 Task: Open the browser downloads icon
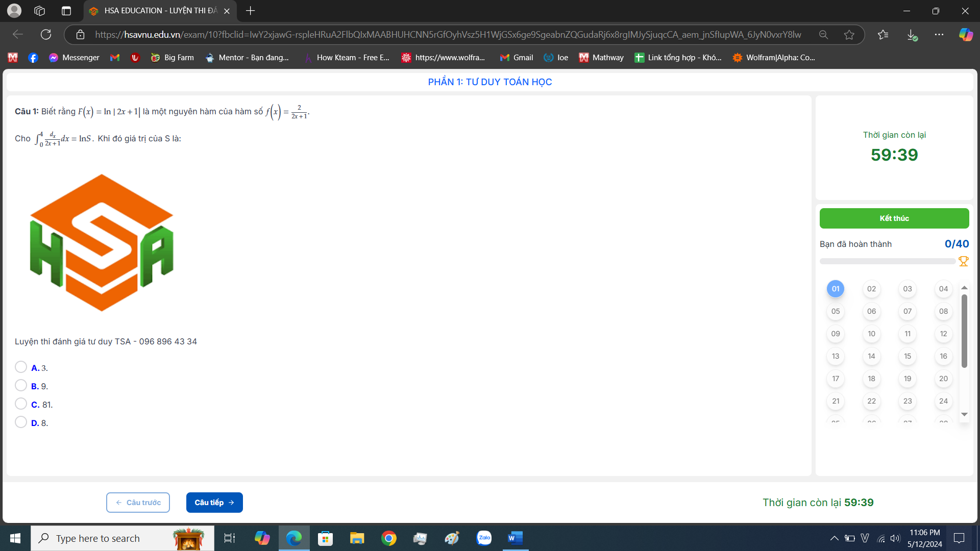point(912,35)
